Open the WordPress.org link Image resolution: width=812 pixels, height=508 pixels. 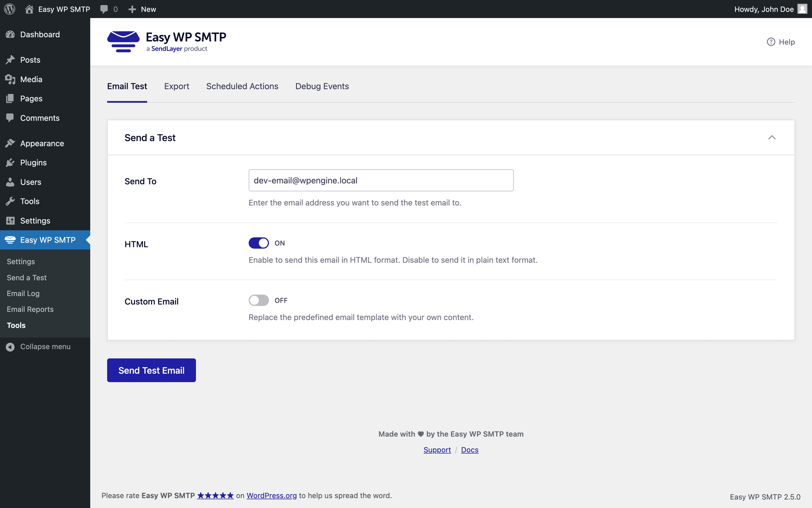coord(272,496)
